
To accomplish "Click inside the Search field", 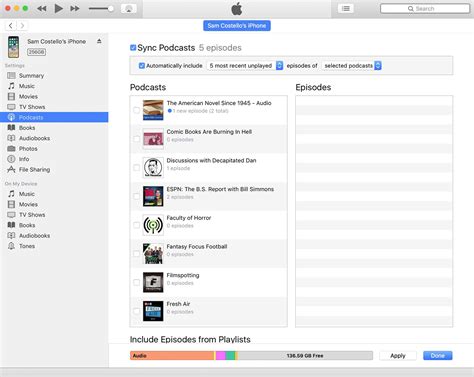I will click(x=425, y=9).
